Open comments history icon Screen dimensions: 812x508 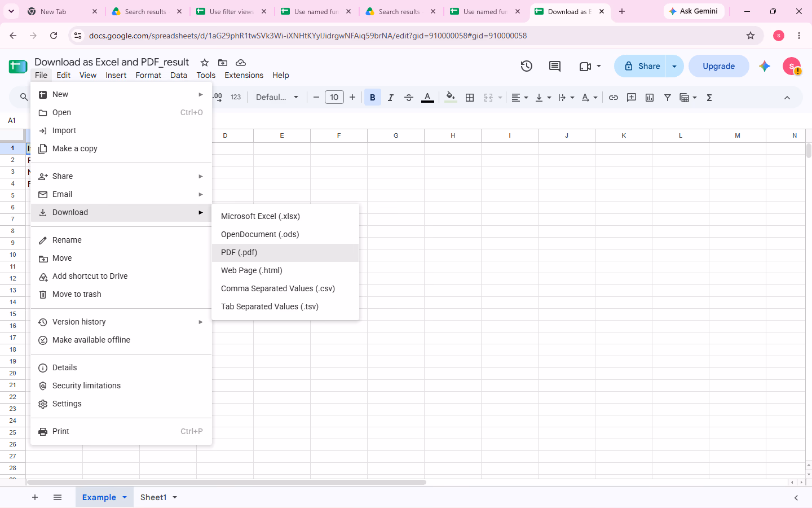555,66
